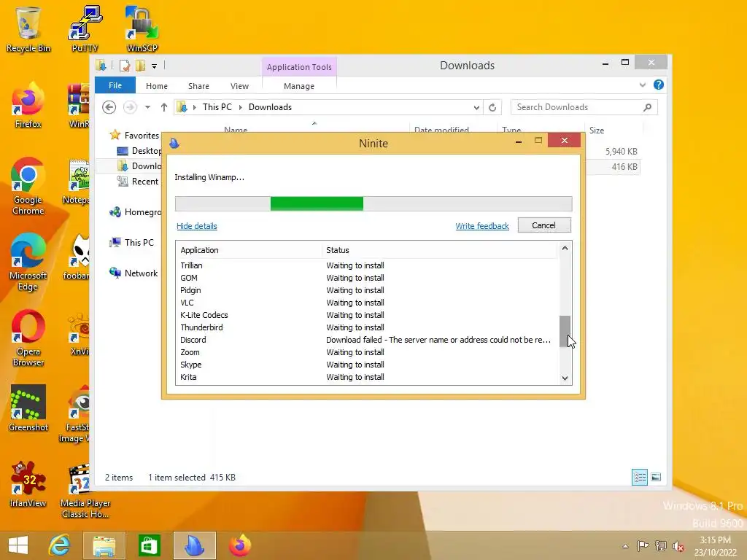This screenshot has height=560, width=747.
Task: Click the Application column header in Ninite
Action: pos(249,251)
